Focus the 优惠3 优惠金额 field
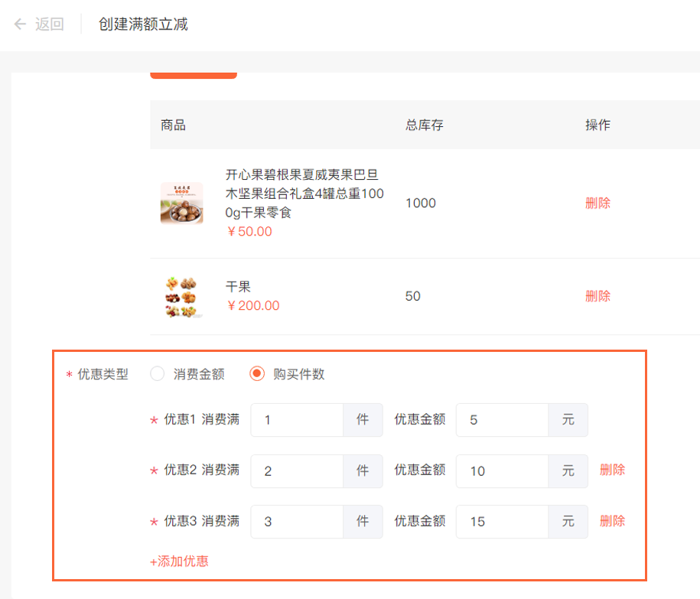This screenshot has height=599, width=700. 502,522
